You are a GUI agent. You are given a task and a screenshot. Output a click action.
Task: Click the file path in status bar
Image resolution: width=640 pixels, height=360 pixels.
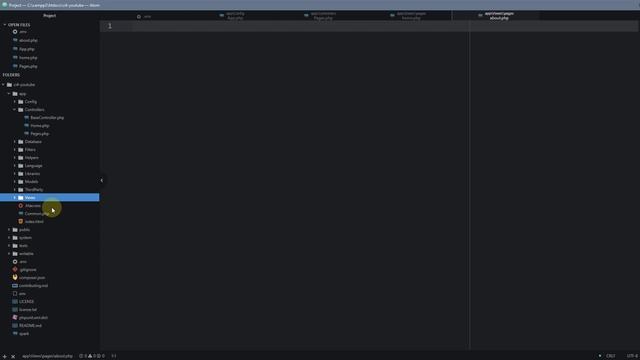tap(47, 356)
